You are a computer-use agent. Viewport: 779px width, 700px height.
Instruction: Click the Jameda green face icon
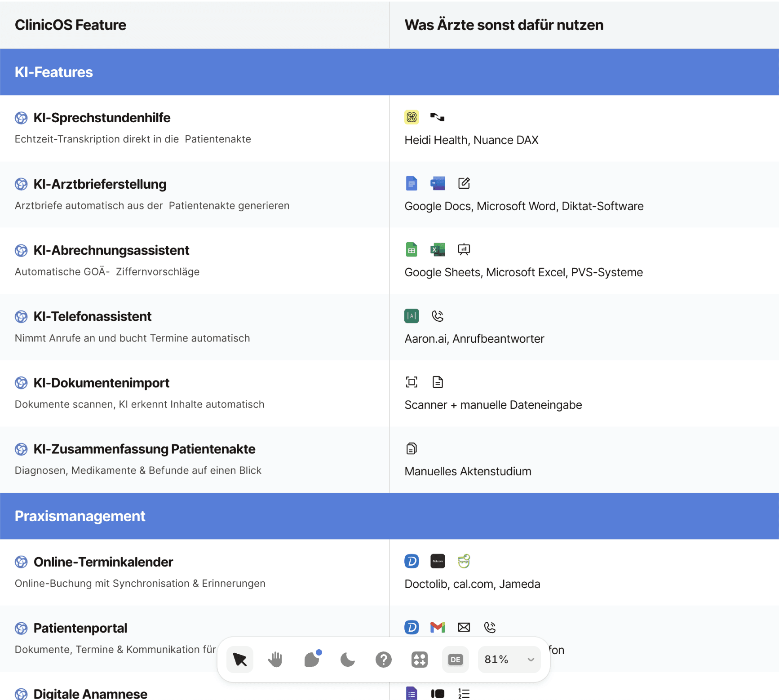coord(464,561)
